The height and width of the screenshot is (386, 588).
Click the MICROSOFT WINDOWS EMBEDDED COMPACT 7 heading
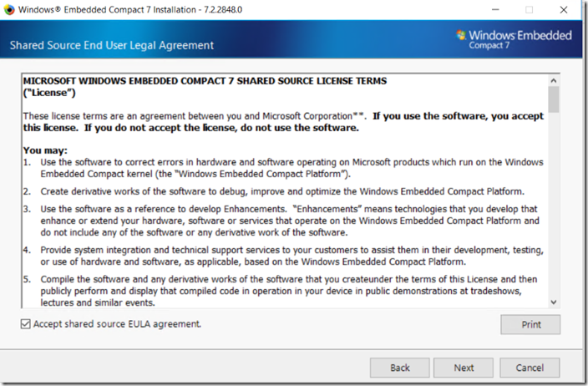(x=205, y=81)
